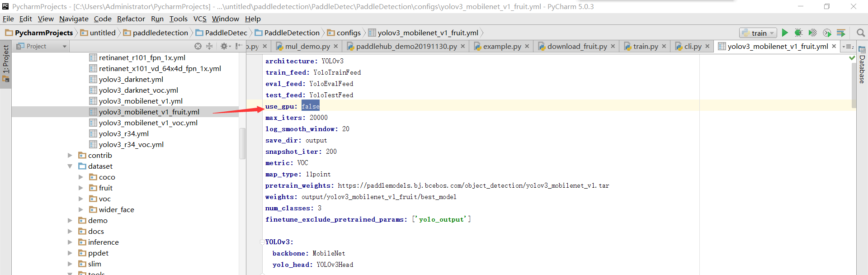
Task: Expand the docs folder
Action: [x=70, y=231]
